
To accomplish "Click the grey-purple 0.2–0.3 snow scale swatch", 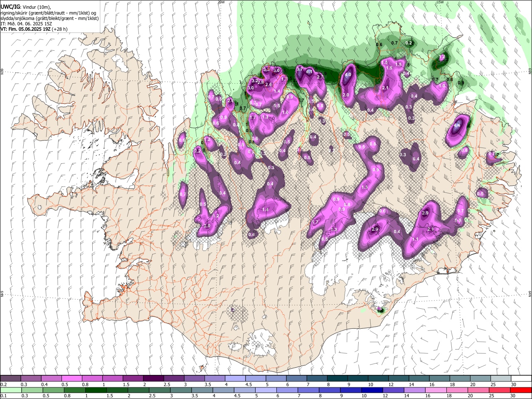I will 11,378.
